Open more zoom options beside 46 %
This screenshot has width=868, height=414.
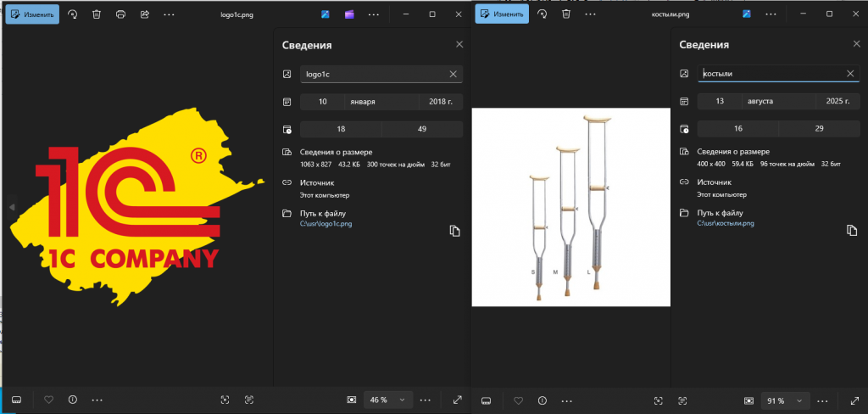coord(426,400)
